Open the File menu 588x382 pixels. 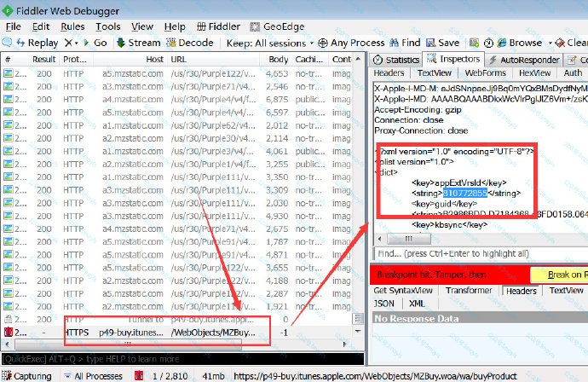14,26
